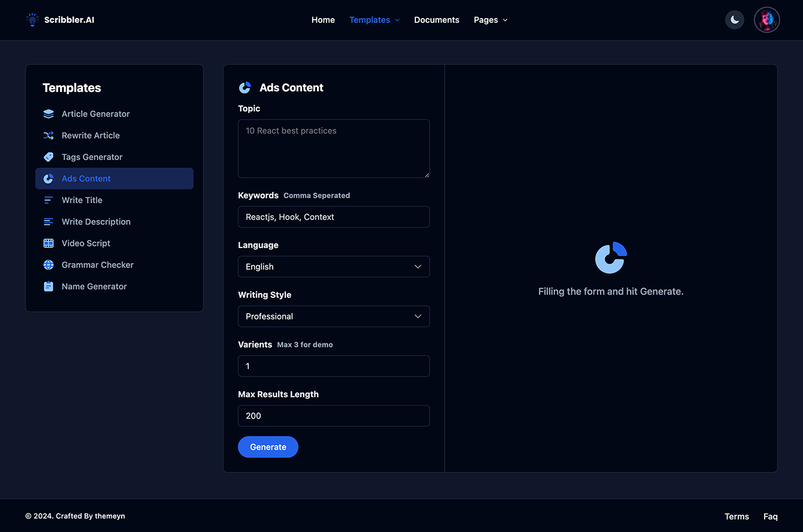Image resolution: width=803 pixels, height=532 pixels.
Task: Open the Pages navigation menu
Action: point(490,20)
